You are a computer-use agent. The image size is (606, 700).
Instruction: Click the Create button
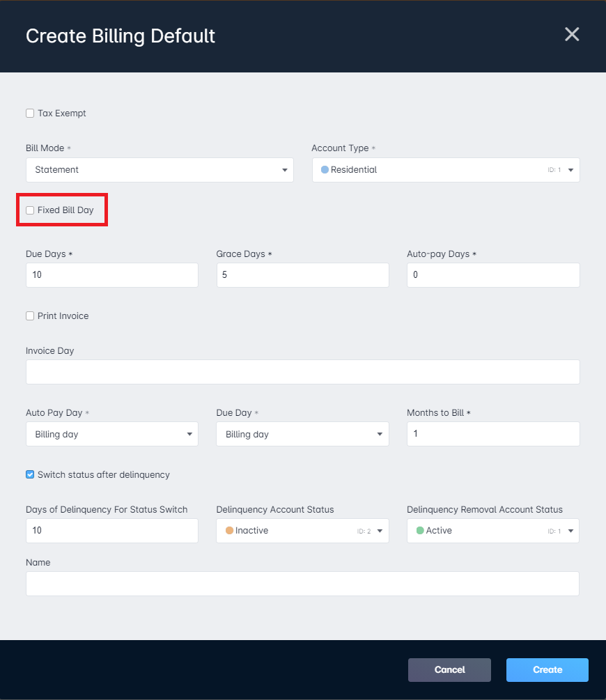(x=547, y=669)
